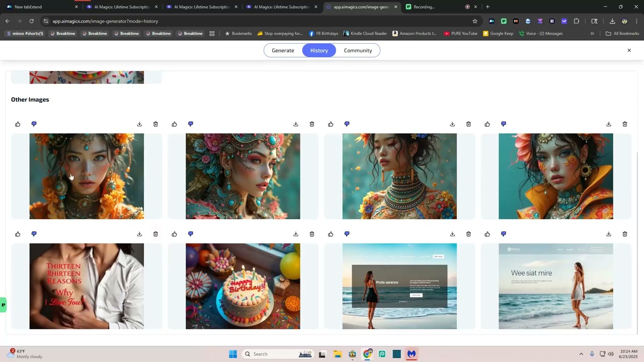Image resolution: width=644 pixels, height=362 pixels.
Task: Like the Thirteen Reasons image
Action: 18,234
